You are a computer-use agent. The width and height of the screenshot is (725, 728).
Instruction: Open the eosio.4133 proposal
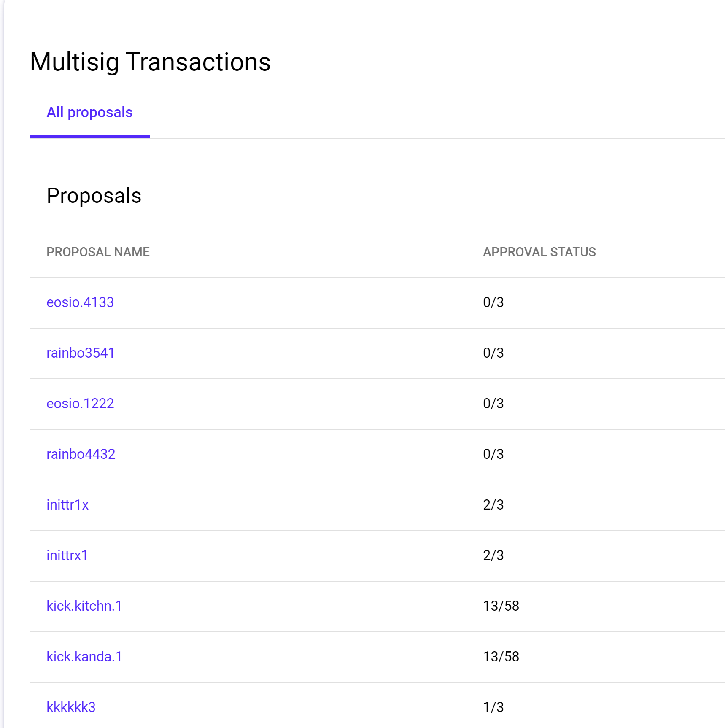[80, 302]
